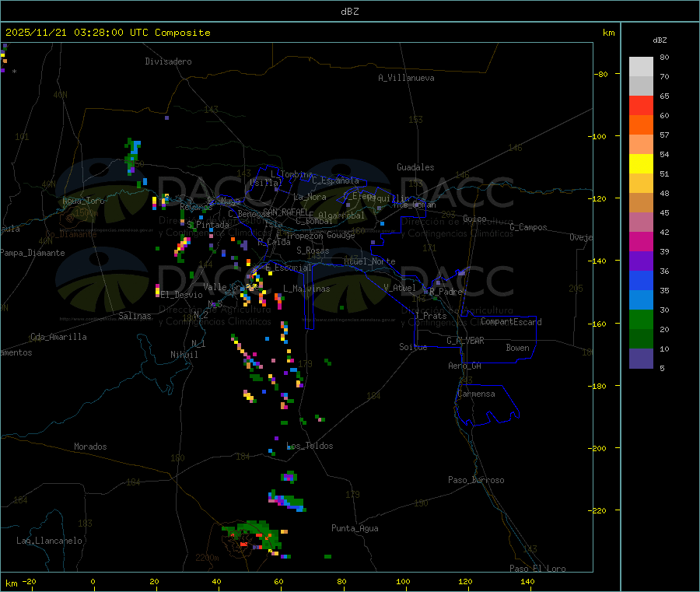Click the S_Pintada label

[x=208, y=225]
